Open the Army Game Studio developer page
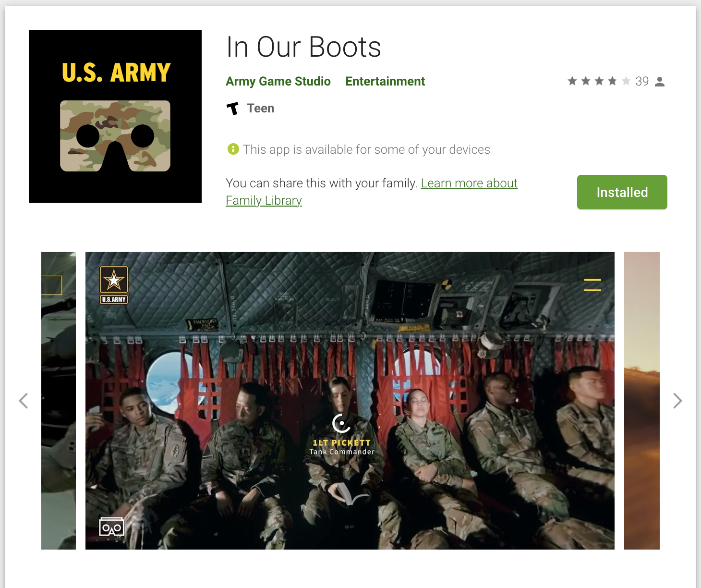 pos(278,81)
